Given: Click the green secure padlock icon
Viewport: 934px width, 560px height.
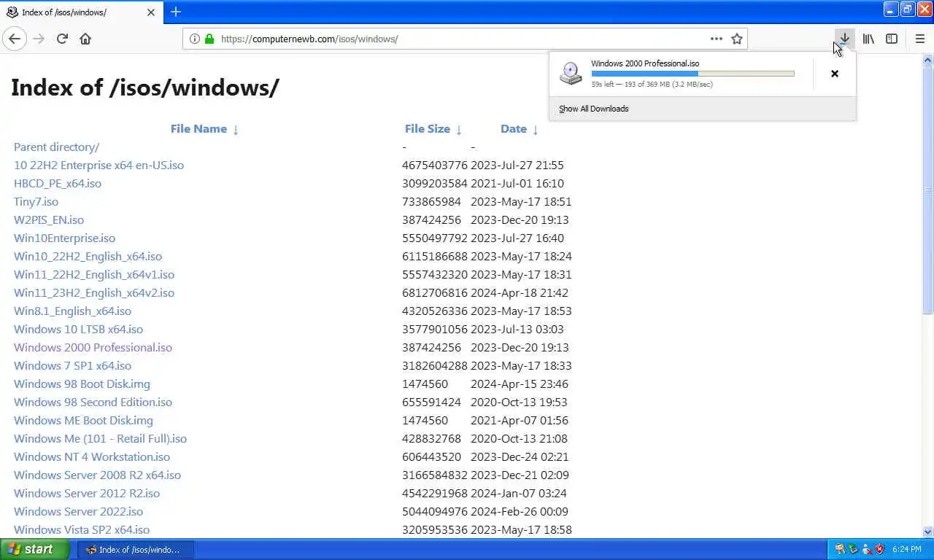Looking at the screenshot, I should point(209,39).
